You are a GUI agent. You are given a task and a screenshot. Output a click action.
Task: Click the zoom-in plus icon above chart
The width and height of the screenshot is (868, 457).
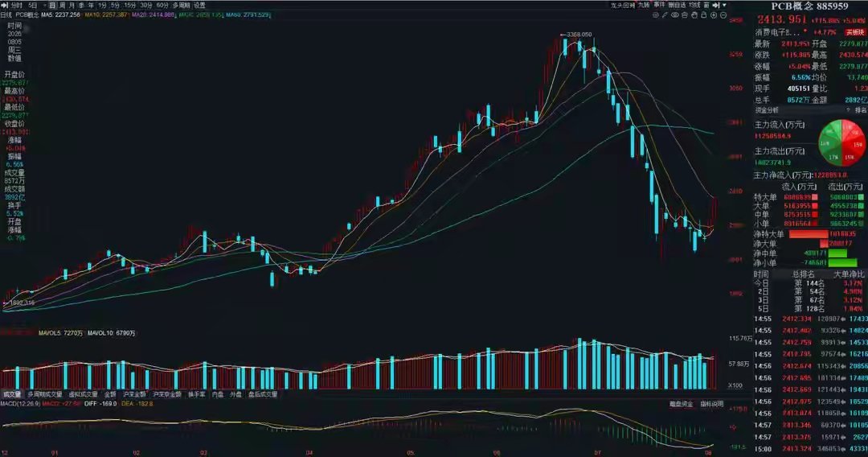(x=713, y=15)
